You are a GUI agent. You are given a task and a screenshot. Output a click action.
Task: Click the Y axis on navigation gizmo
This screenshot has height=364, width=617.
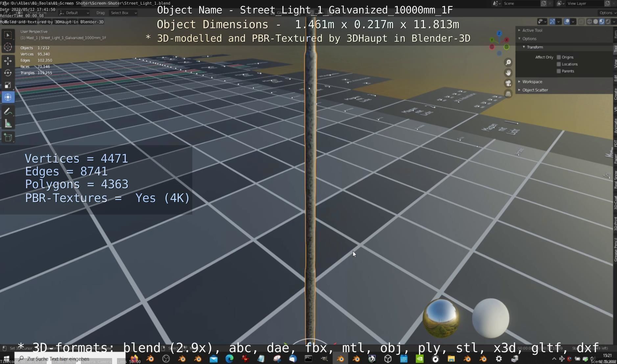(x=492, y=40)
